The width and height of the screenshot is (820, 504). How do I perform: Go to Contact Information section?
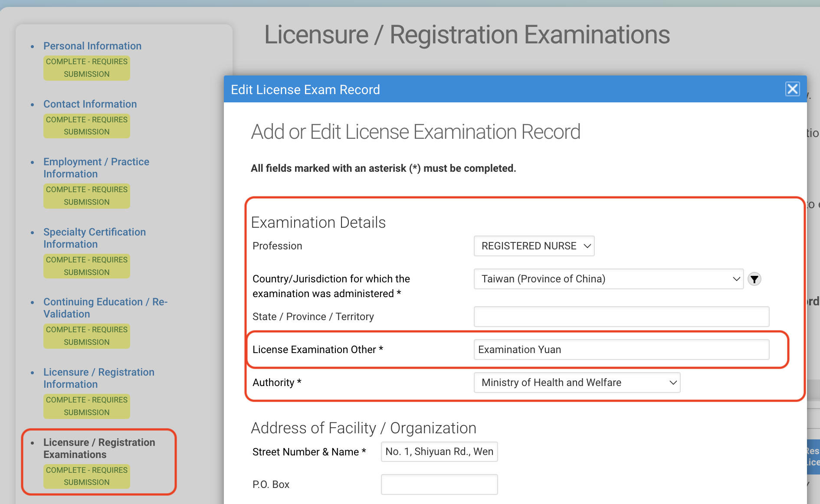coord(90,104)
